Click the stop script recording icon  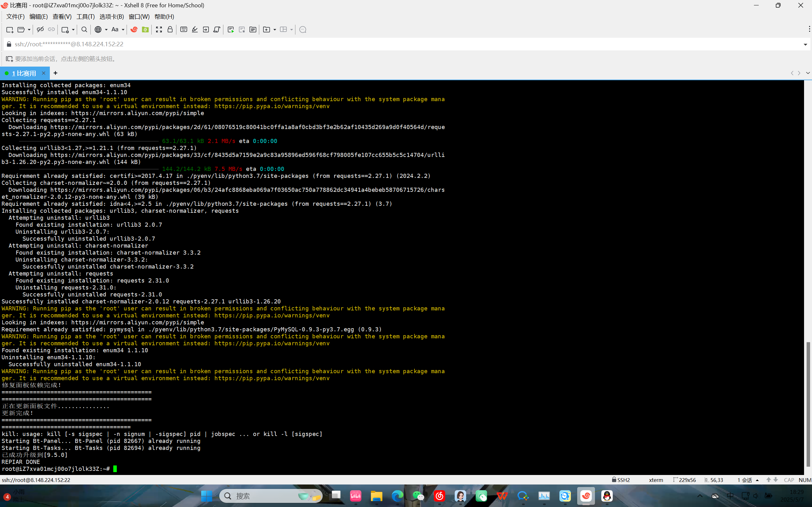pos(241,29)
